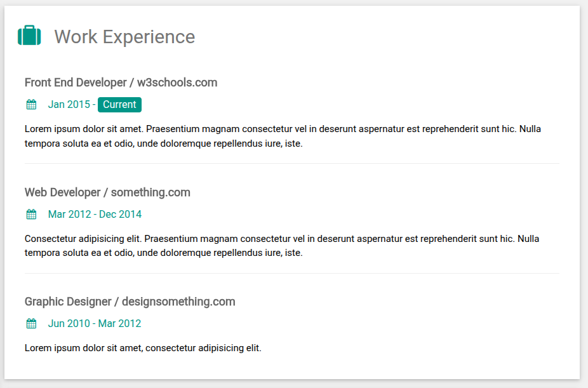Click the 'Web Developer' job title text
Viewport: 588px width, 388px height.
[63, 192]
